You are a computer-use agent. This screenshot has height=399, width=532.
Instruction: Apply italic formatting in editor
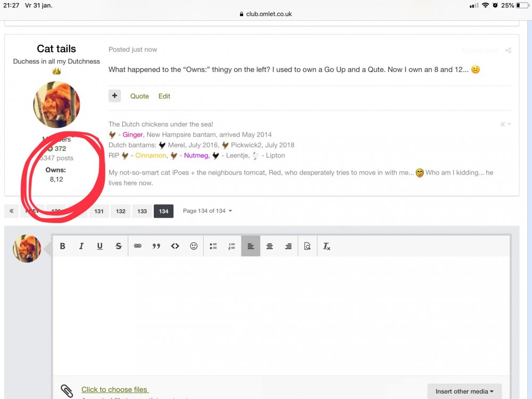tap(81, 246)
